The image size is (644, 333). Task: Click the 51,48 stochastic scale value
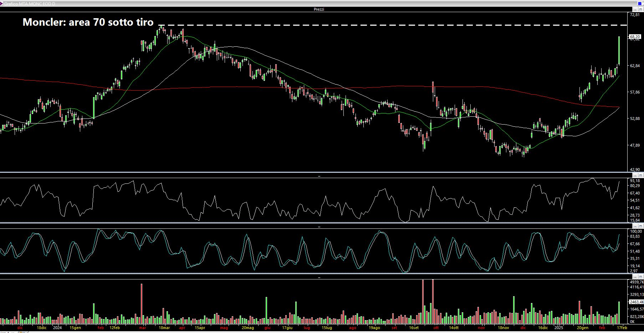point(635,251)
